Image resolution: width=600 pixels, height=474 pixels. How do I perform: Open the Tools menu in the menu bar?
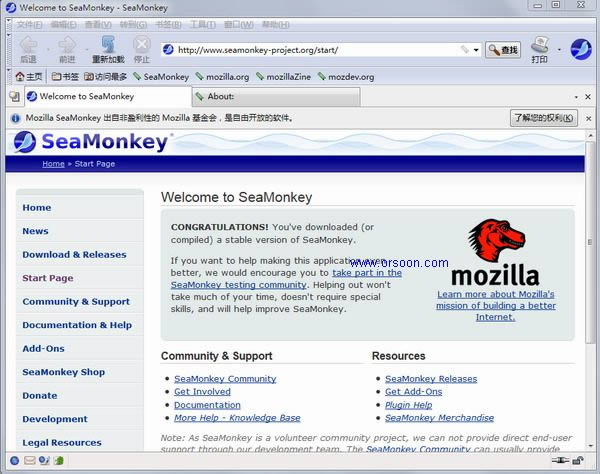(x=202, y=23)
